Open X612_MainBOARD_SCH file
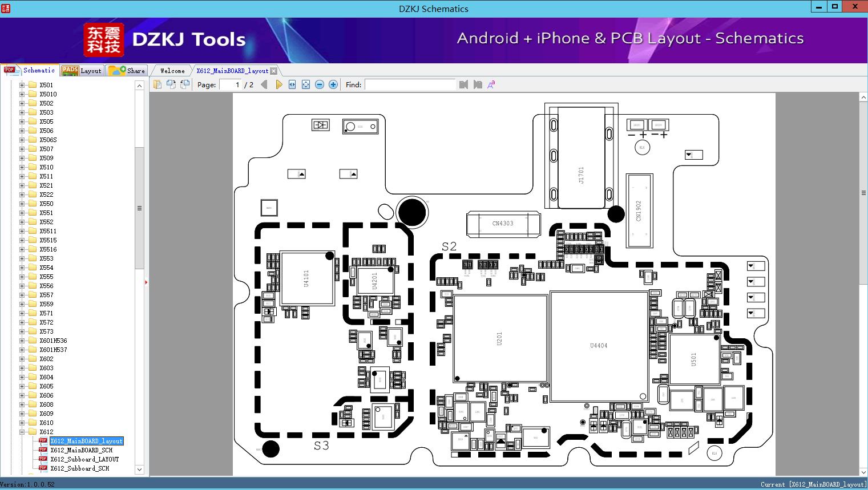Screen dimensions: 868x490 pos(81,450)
